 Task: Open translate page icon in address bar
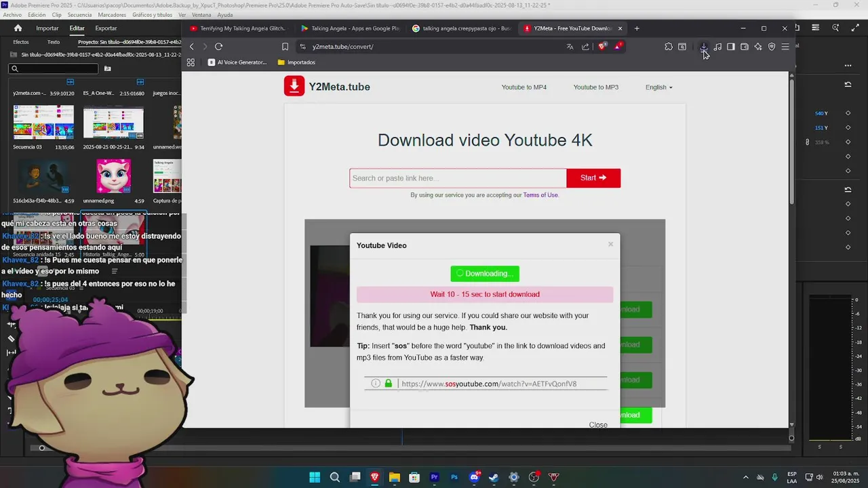pyautogui.click(x=570, y=47)
